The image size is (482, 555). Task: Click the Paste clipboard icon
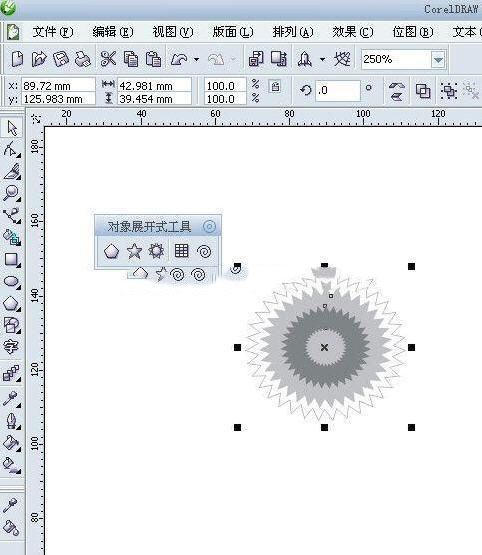coord(154,59)
